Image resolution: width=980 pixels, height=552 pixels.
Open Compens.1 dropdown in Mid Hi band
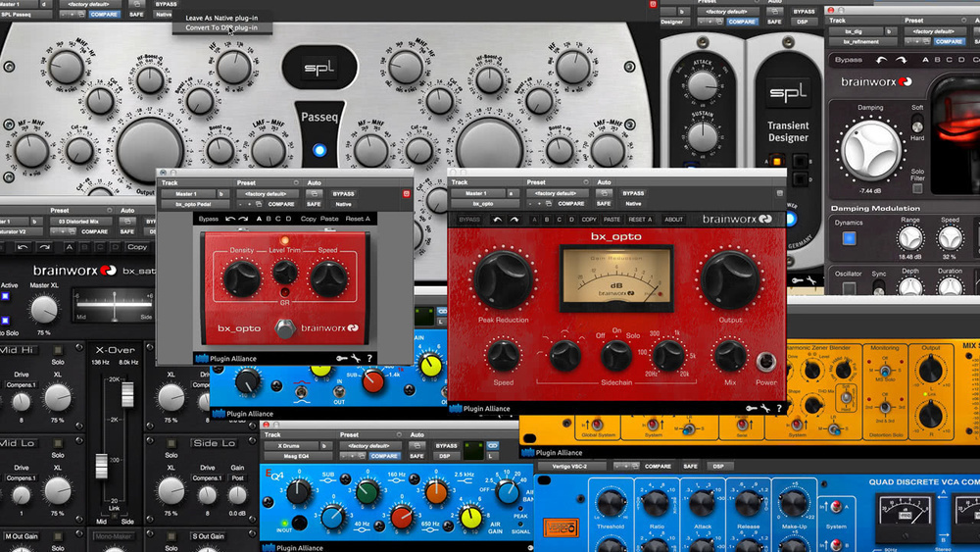tap(22, 385)
